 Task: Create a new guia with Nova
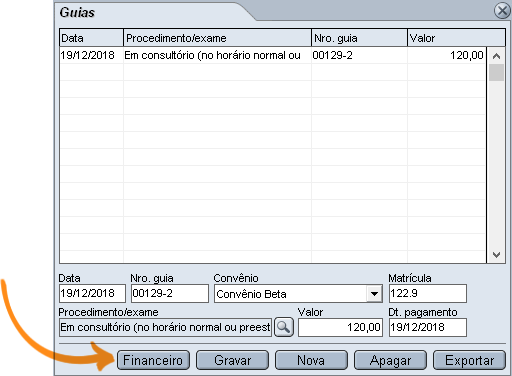tap(311, 360)
